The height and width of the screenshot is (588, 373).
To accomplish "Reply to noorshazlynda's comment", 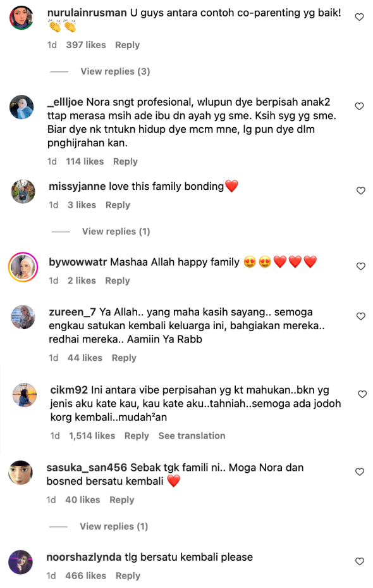I will [x=128, y=575].
